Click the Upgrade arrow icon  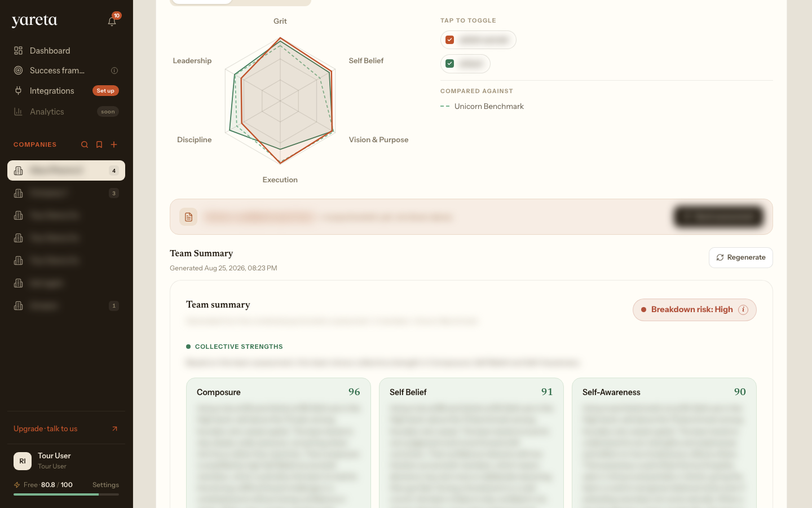coord(115,429)
